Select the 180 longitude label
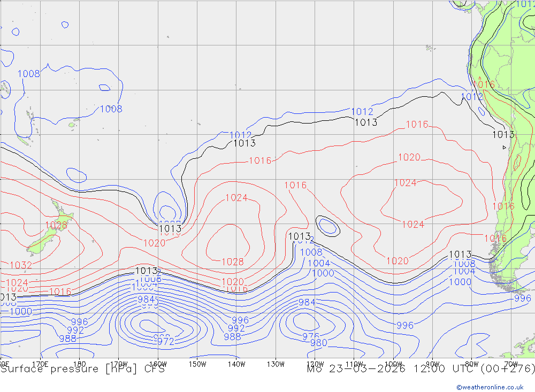The width and height of the screenshot is (535, 392). [x=80, y=364]
